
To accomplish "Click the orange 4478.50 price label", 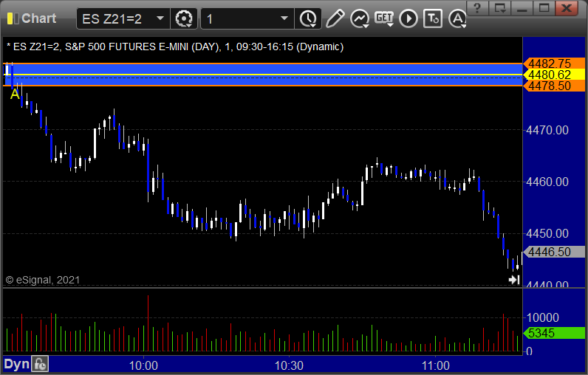I will coord(554,86).
